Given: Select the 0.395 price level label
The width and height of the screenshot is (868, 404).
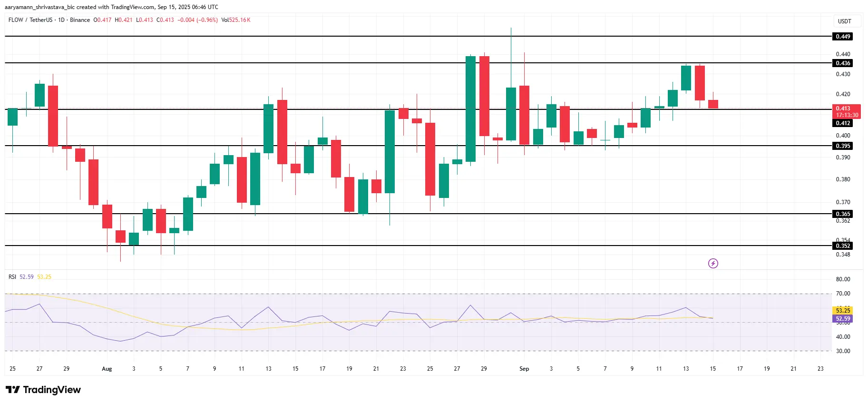Looking at the screenshot, I should coord(843,146).
